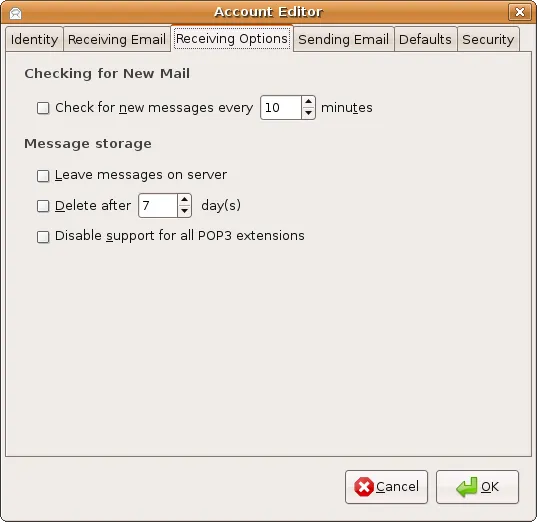The image size is (537, 522).
Task: Select the Receiving Options tab
Action: click(232, 39)
